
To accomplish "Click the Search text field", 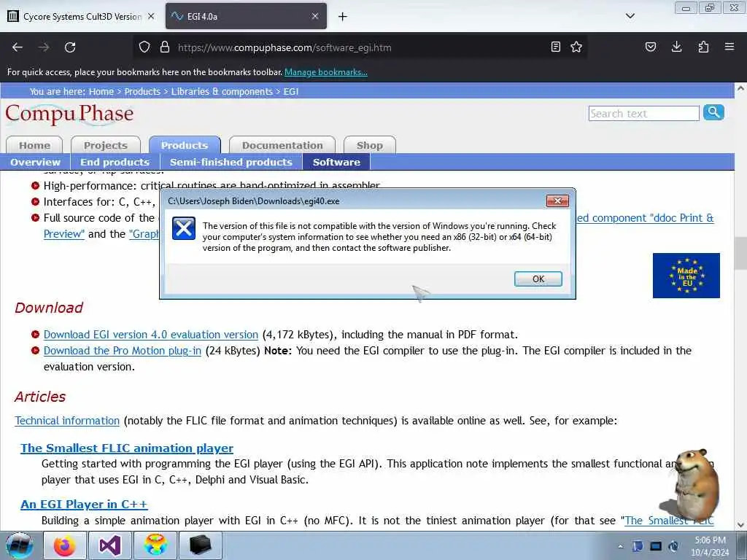I will (643, 113).
